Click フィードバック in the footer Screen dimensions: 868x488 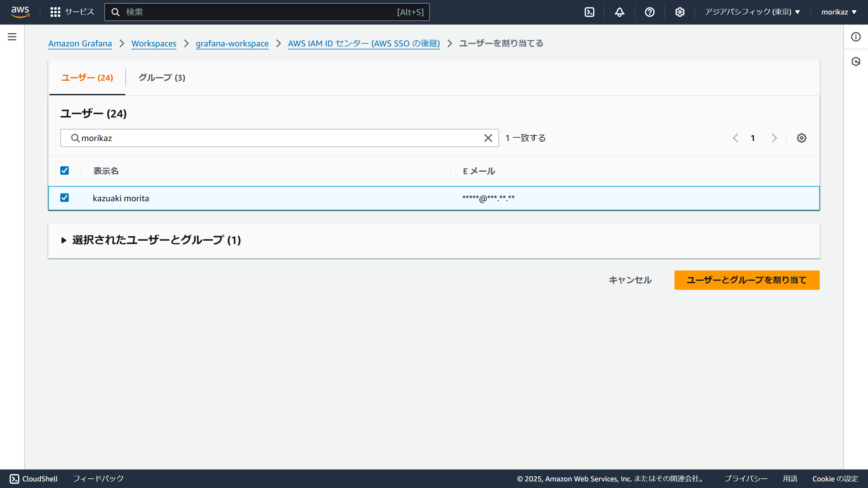tap(98, 479)
